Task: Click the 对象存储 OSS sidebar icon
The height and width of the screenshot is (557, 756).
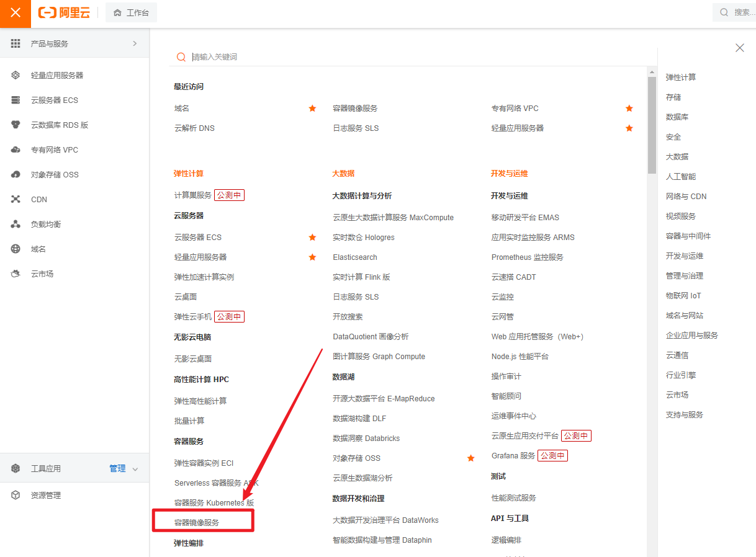Action: (16, 174)
